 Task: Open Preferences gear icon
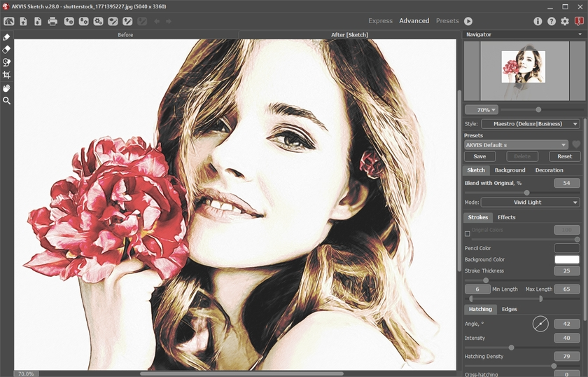(x=565, y=21)
